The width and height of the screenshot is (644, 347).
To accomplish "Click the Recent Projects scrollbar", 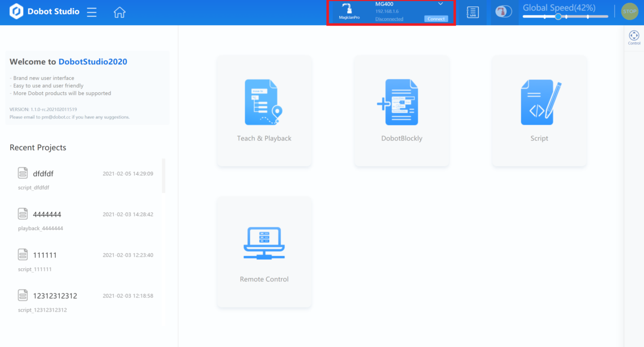I will tap(164, 176).
